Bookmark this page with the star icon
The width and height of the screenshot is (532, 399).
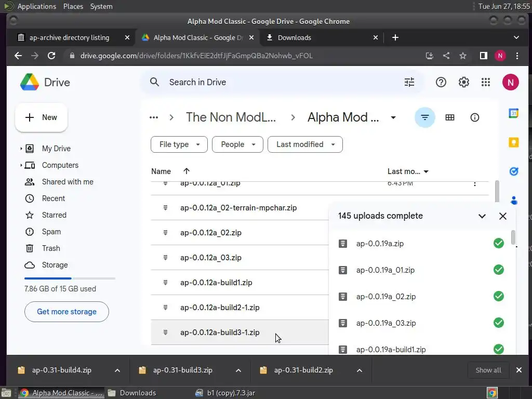pyautogui.click(x=463, y=56)
